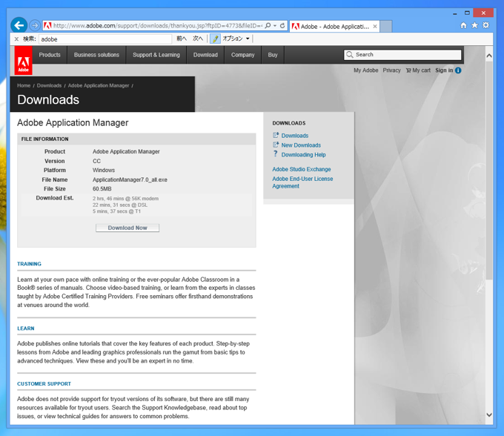Toggle the highlight matches pen icon
The image size is (504, 436).
215,39
